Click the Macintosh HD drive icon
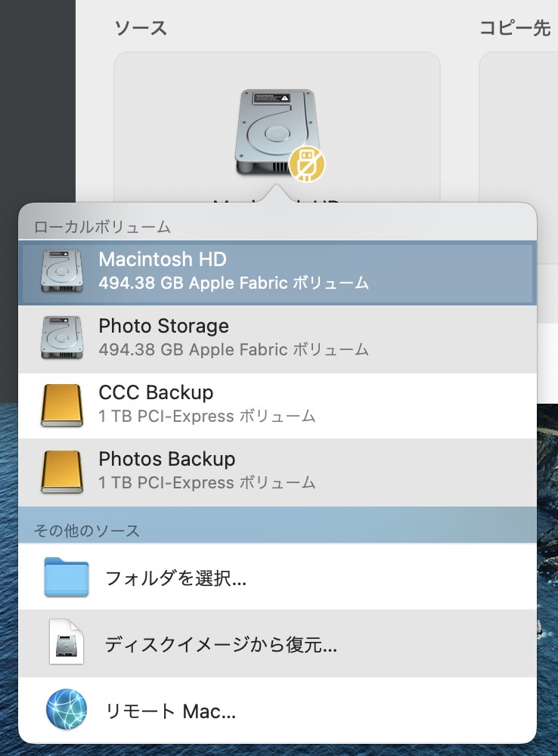Viewport: 558px width, 756px height. coord(62,271)
